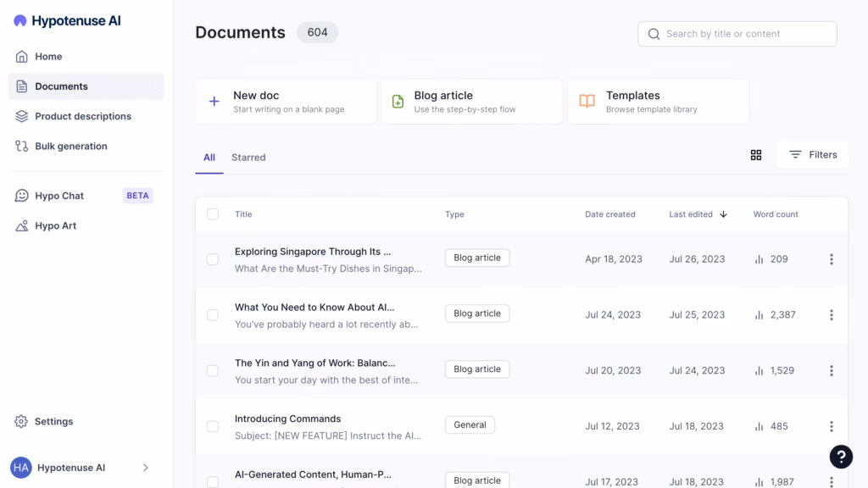
Task: Select all documents with header checkbox
Action: point(213,214)
